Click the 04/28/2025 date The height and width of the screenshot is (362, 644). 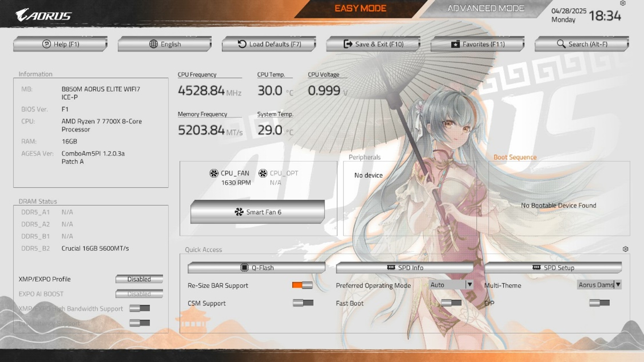click(569, 11)
